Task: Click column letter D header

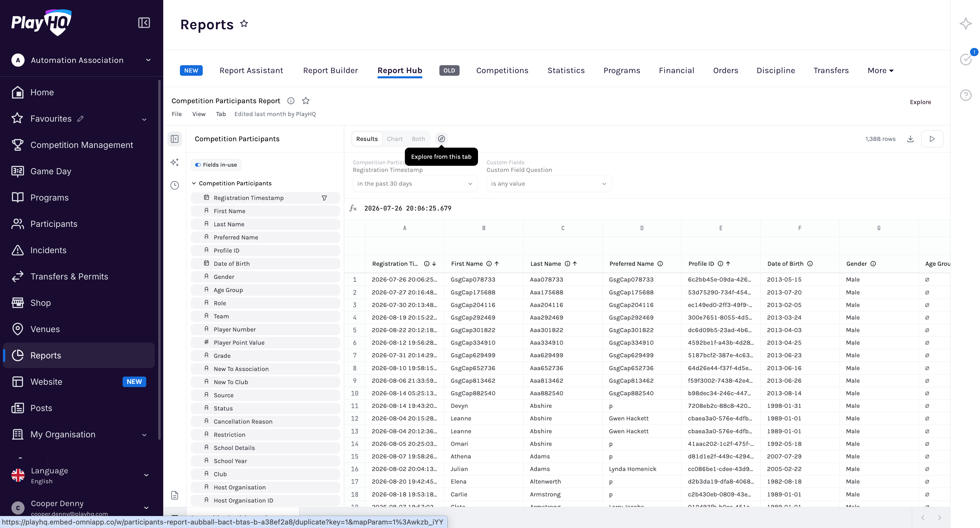Action: coord(642,228)
